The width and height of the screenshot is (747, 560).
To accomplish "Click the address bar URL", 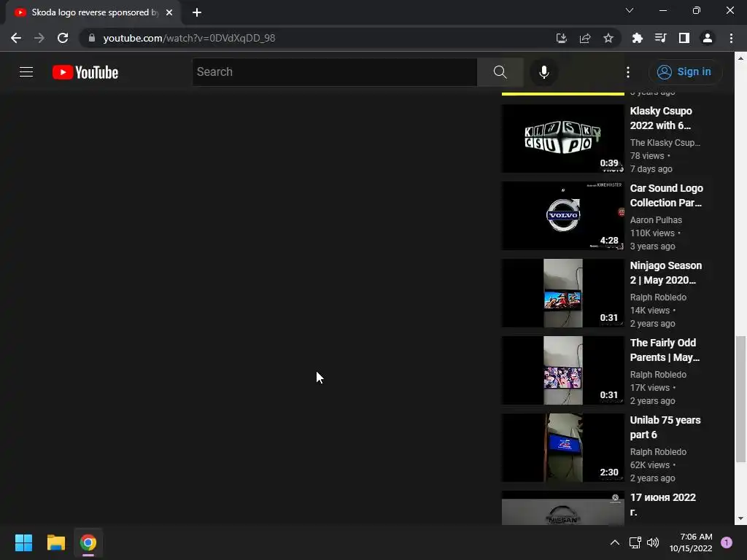I will point(189,38).
